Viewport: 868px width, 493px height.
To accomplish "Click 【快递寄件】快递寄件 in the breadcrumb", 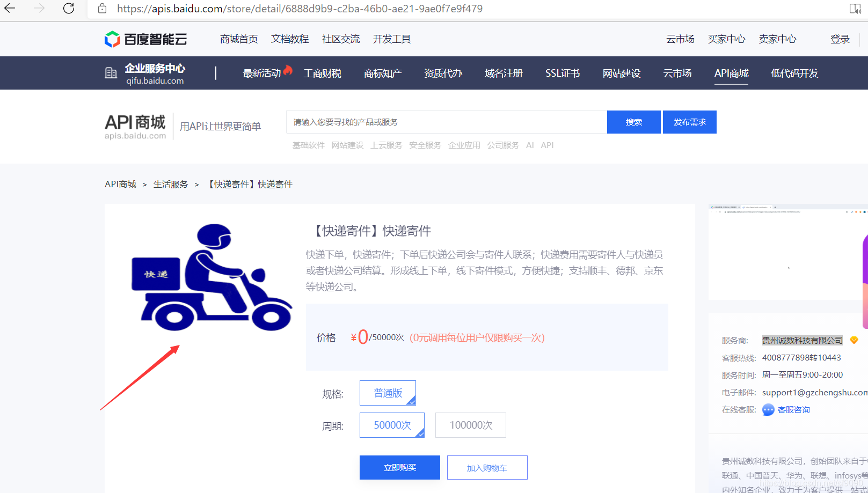I will pyautogui.click(x=249, y=184).
